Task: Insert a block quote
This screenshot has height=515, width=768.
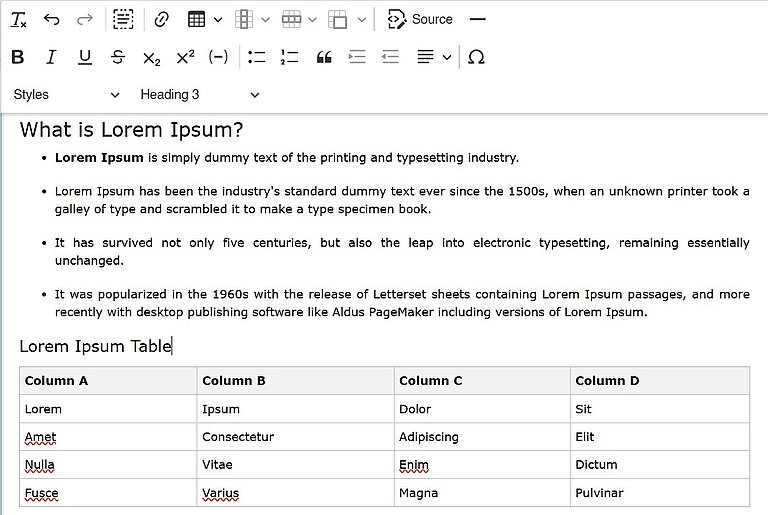Action: (x=323, y=57)
